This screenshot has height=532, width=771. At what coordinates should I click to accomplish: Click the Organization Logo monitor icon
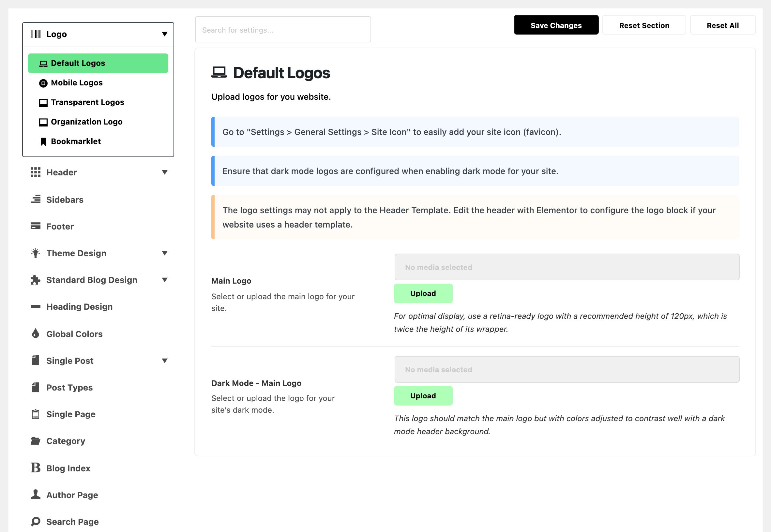(43, 122)
